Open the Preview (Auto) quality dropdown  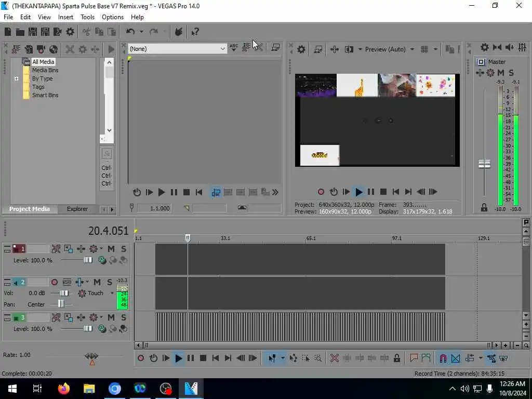pos(412,49)
